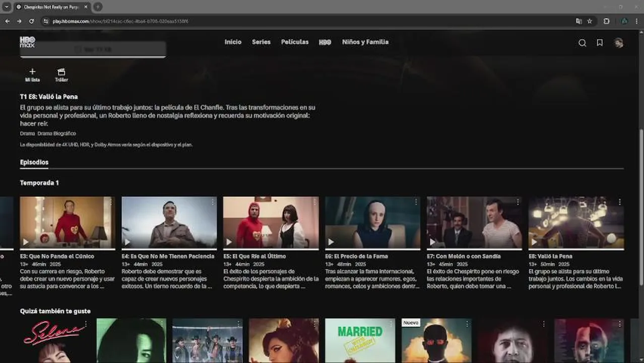Open the browser extensions icon
The image size is (644, 363).
[606, 21]
